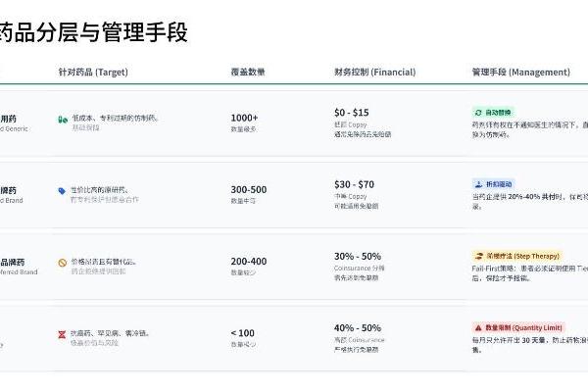Screen dimensions: 588x392
Task: Click the description mentioning 30 天量
Action: point(529,345)
